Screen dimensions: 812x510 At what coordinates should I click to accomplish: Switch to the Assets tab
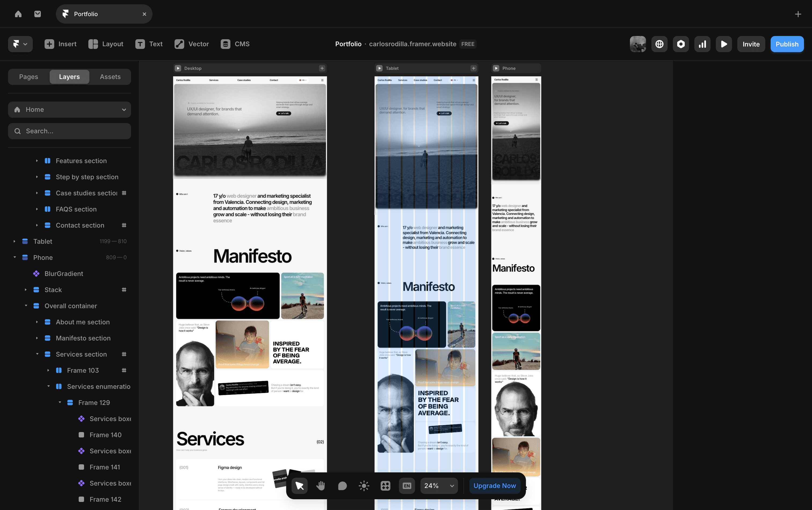110,77
